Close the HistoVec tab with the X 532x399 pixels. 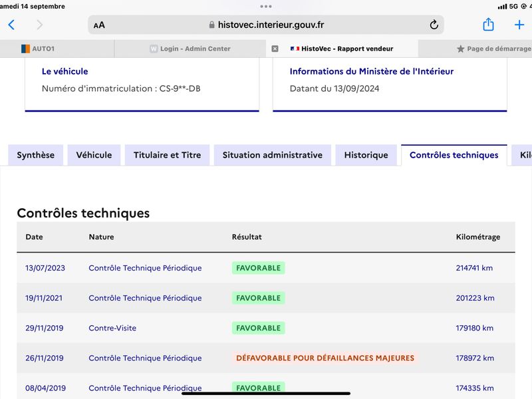click(x=275, y=49)
